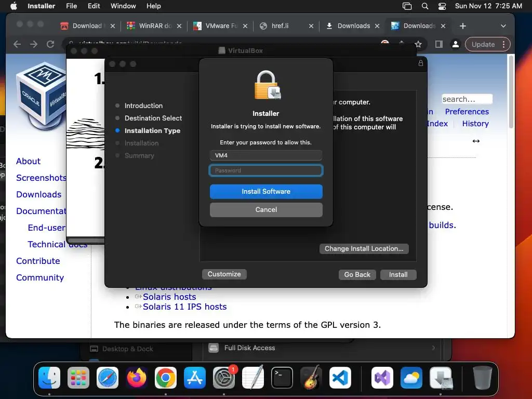Open Spotlight search in the menu bar

point(425,6)
